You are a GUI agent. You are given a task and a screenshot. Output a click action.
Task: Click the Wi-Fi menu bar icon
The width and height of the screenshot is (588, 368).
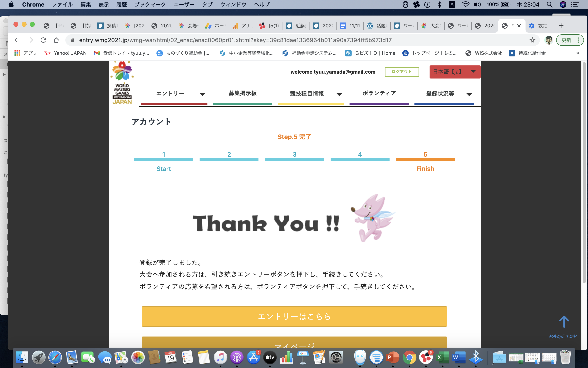pos(465,4)
